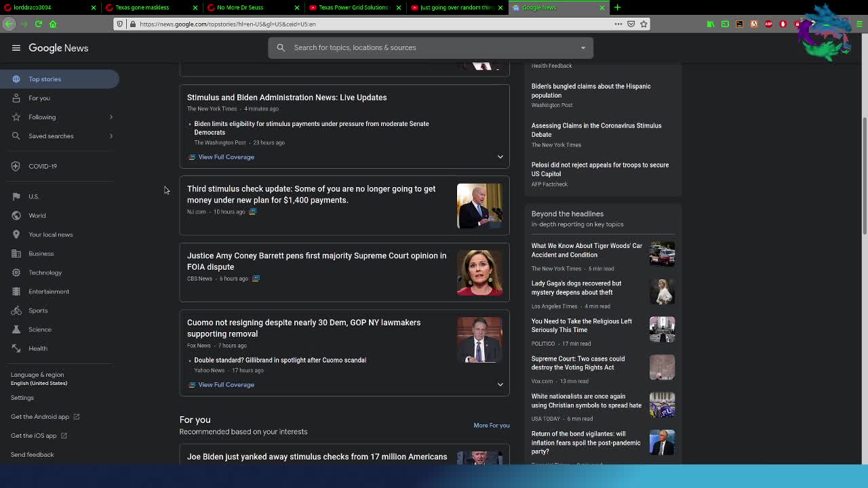Viewport: 868px width, 488px height.
Task: Open Amy Coney Barrett Supreme Court opinion headline
Action: [x=317, y=261]
